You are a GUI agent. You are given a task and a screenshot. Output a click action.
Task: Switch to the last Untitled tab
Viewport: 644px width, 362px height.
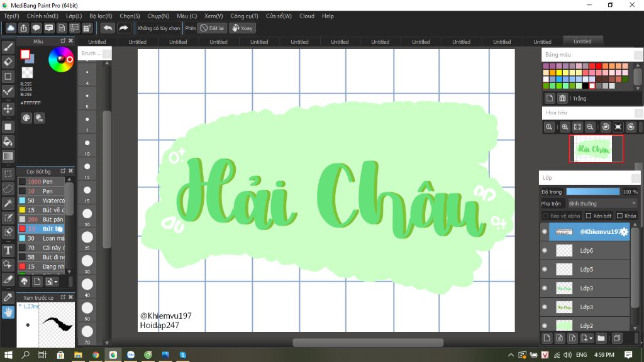582,41
